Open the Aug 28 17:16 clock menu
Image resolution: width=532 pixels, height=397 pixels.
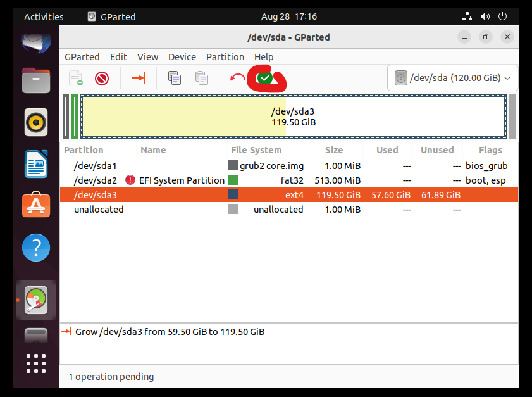coord(288,17)
